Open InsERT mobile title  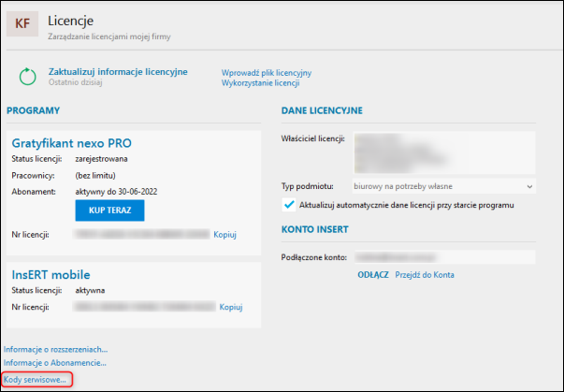51,275
